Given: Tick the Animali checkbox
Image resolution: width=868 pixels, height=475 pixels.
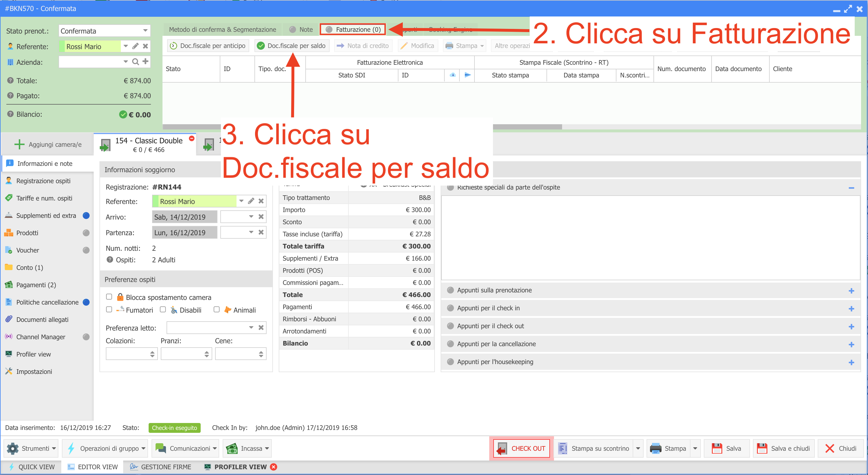Looking at the screenshot, I should point(217,309).
